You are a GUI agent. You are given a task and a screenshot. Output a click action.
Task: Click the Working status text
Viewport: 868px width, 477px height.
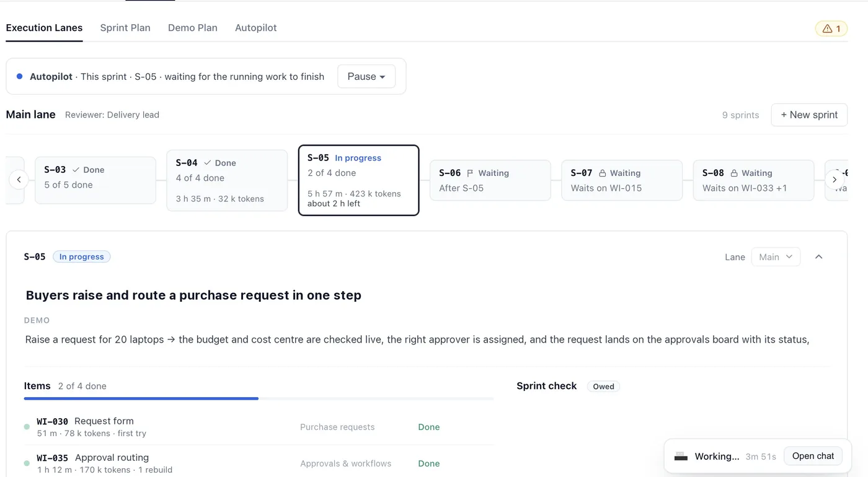(x=717, y=457)
